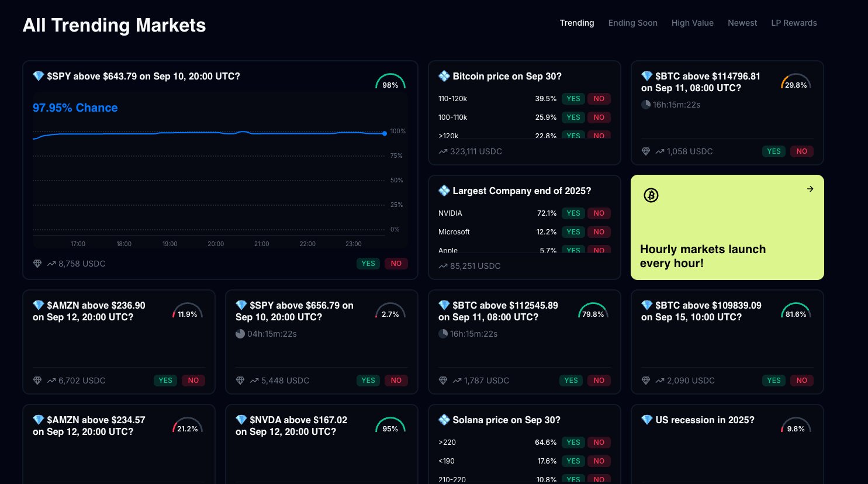Choose YES on Solana >220 outcome
Screen dimensions: 868x484
tap(573, 442)
